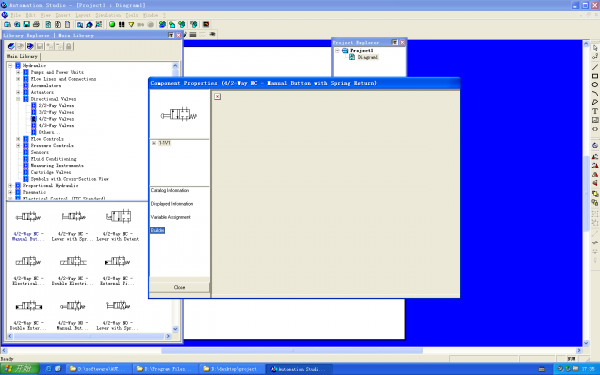Select the Rectangle drawing tool

pyautogui.click(x=595, y=76)
